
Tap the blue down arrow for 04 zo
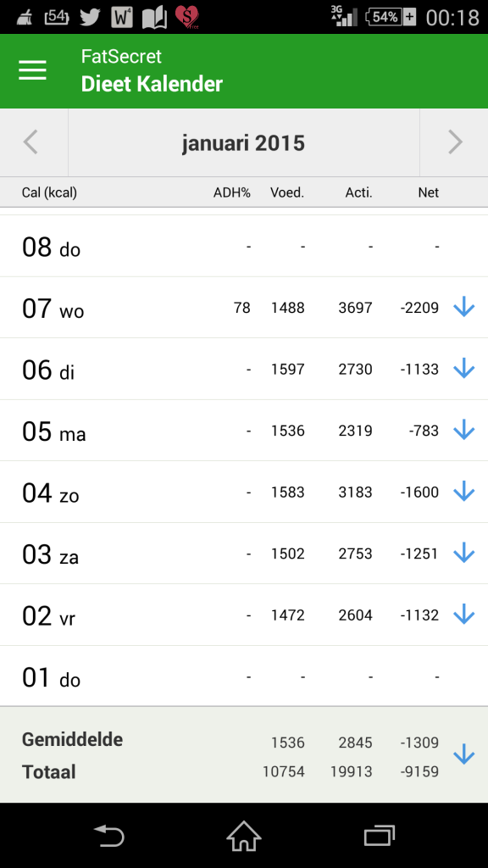pos(463,492)
